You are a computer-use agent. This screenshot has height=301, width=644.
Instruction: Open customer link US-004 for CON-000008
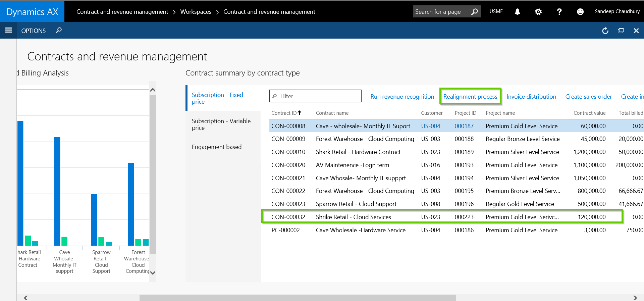coord(431,126)
